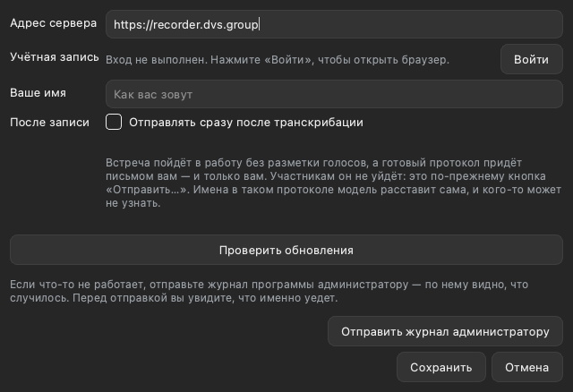Image resolution: width=573 pixels, height=392 pixels.
Task: Click the «Ваше имя» label
Action: (x=38, y=93)
